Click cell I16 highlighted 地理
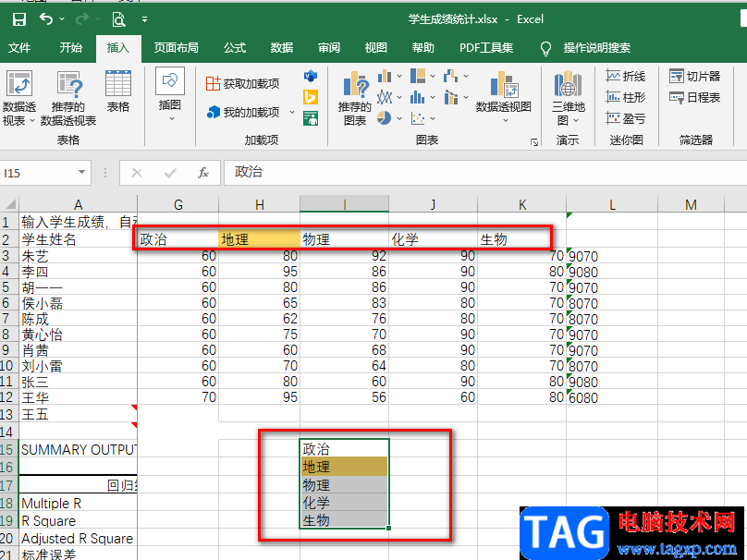 [x=345, y=467]
